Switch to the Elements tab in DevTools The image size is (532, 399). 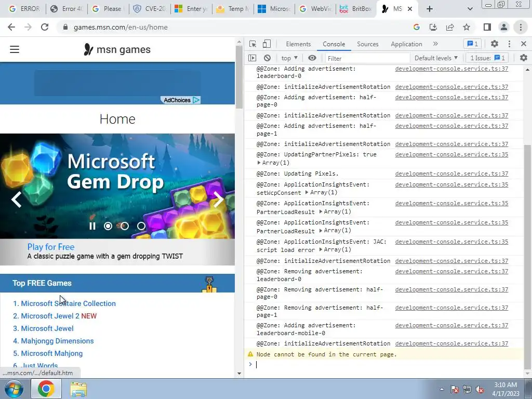pos(298,44)
